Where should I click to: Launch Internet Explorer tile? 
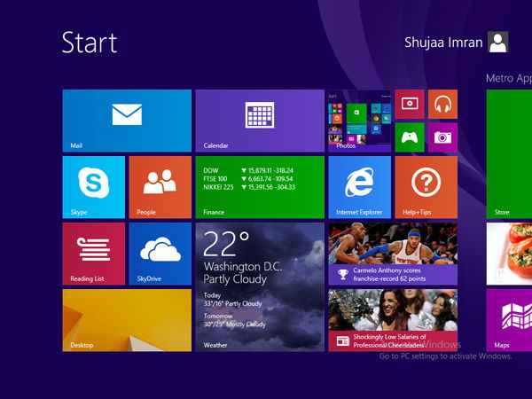360,187
